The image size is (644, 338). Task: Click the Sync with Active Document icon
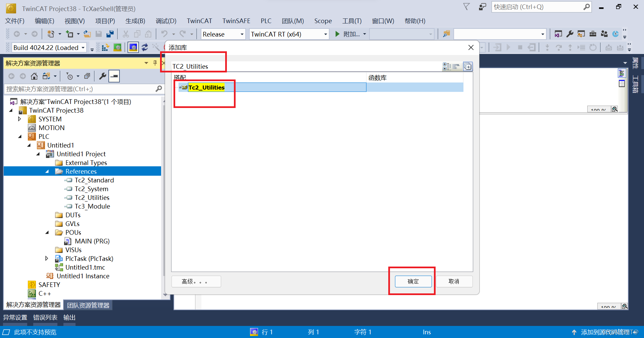pyautogui.click(x=46, y=76)
